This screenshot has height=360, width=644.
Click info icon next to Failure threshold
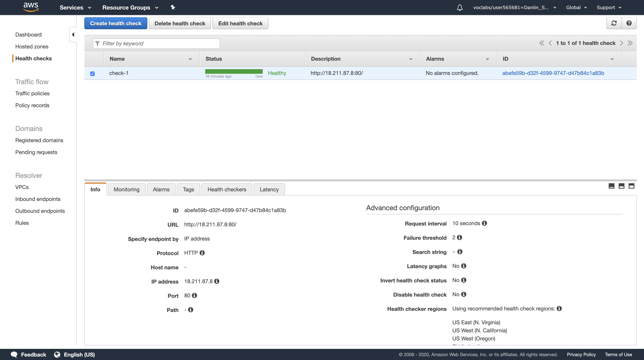[x=460, y=237]
